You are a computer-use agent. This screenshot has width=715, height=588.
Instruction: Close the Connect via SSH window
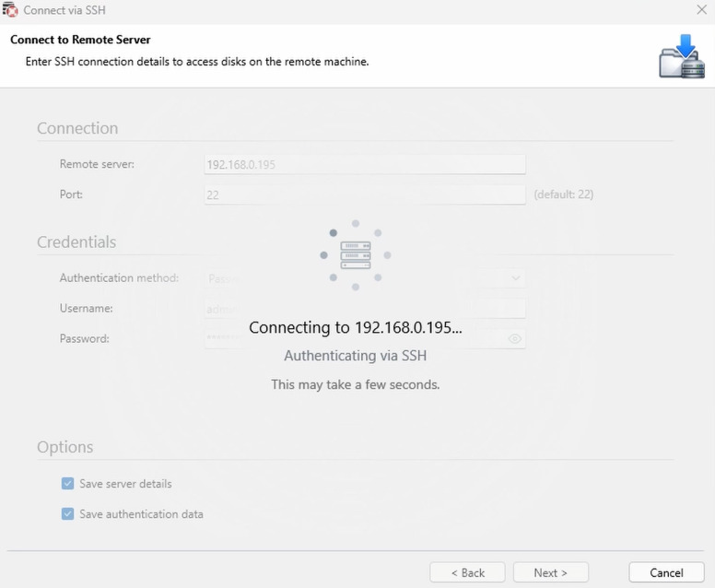point(702,9)
